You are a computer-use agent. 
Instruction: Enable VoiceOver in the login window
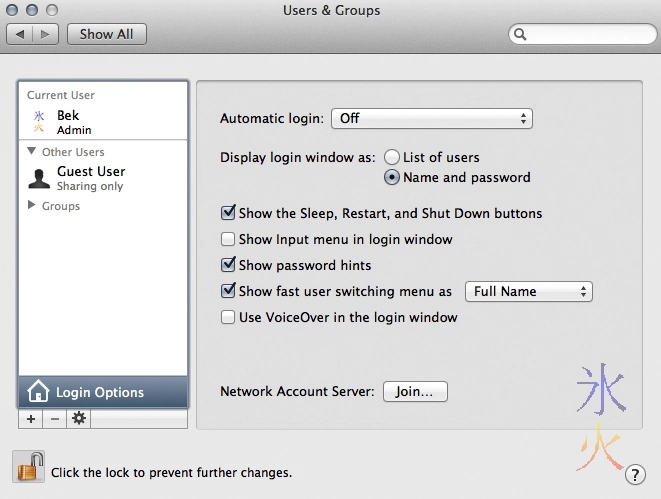(228, 317)
